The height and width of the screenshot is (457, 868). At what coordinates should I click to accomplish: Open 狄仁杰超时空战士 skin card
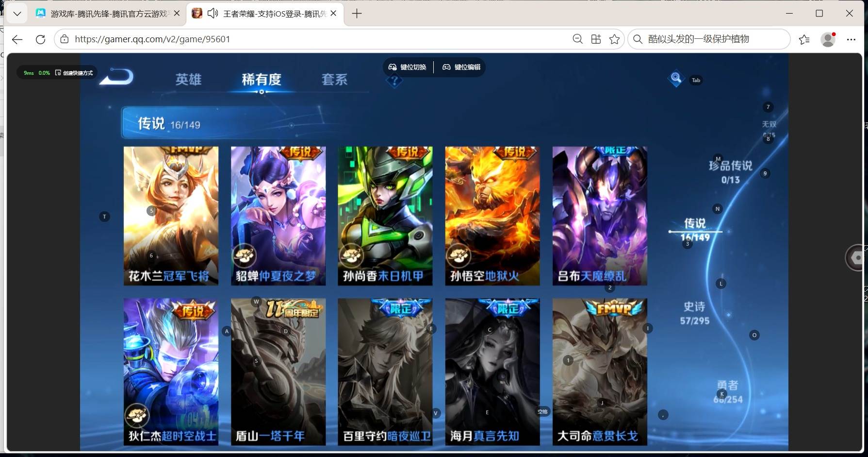point(171,372)
